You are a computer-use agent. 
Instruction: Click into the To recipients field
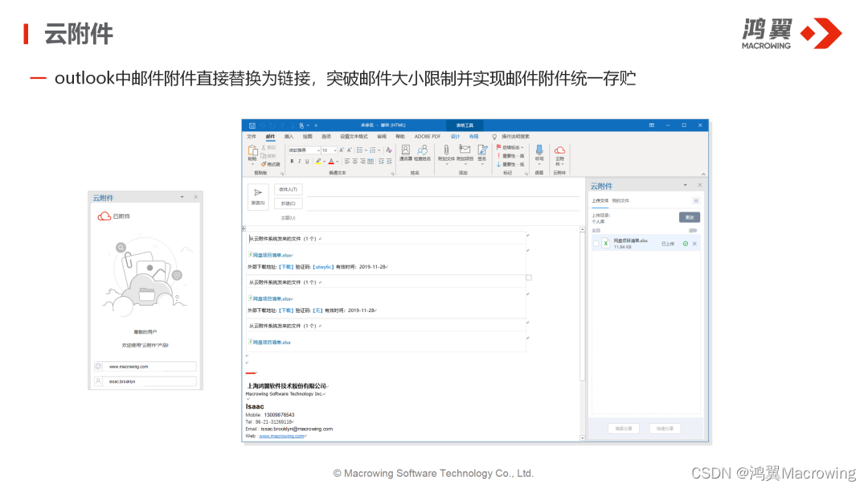(442, 189)
